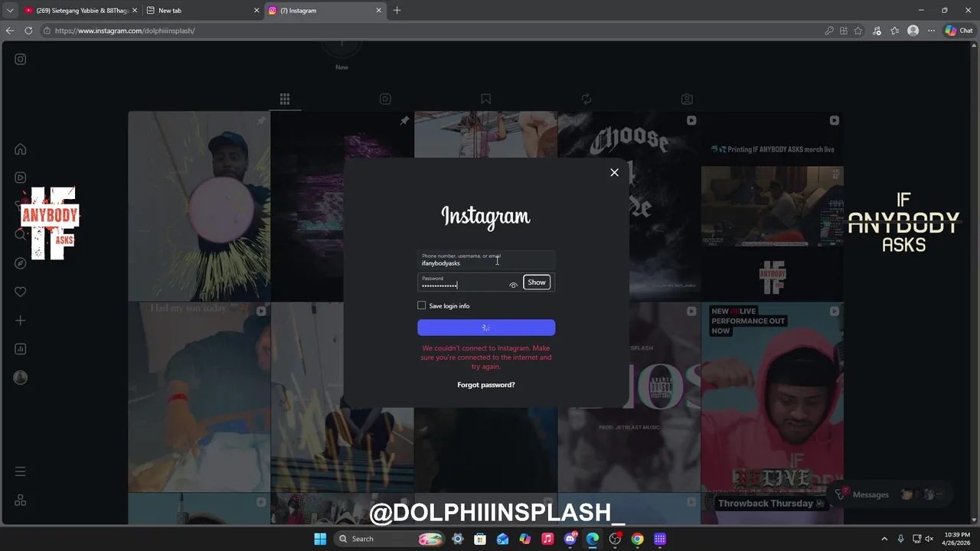Close the Instagram browser tab
The height and width of the screenshot is (551, 980).
click(378, 11)
